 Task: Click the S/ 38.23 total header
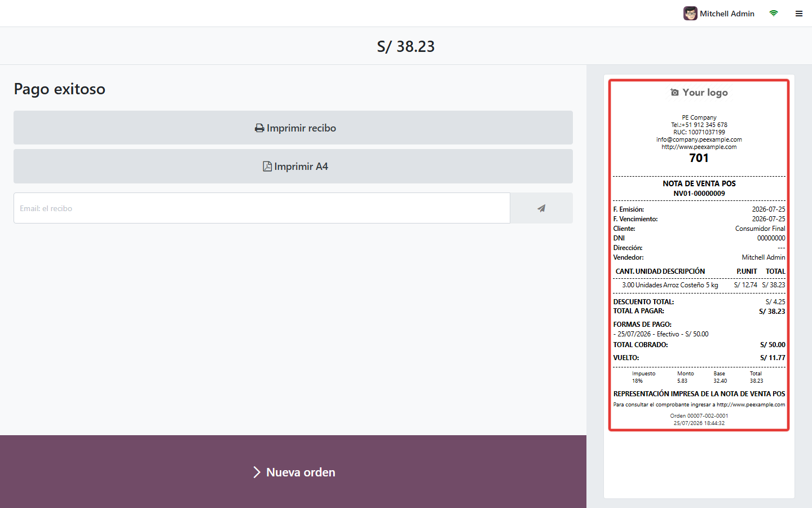point(406,46)
